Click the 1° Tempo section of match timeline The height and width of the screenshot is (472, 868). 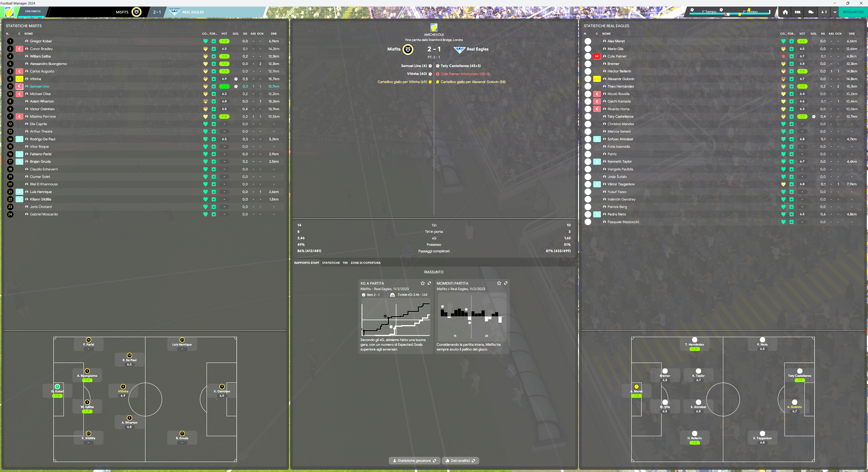(709, 12)
